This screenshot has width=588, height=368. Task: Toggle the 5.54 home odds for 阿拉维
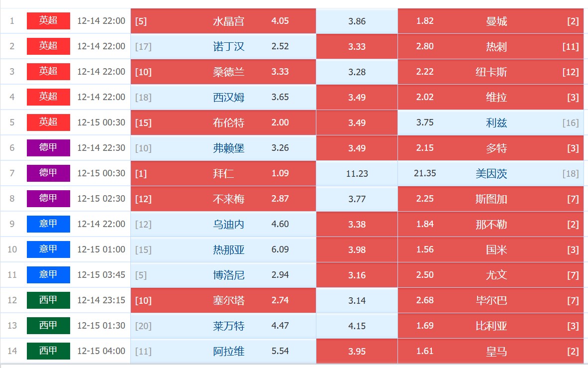coord(280,351)
